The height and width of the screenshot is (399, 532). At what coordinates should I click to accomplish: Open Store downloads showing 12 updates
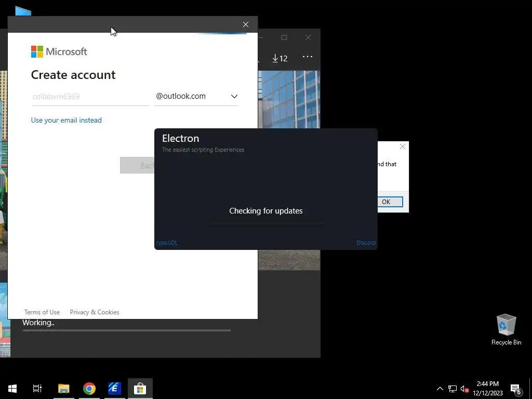[x=280, y=58]
